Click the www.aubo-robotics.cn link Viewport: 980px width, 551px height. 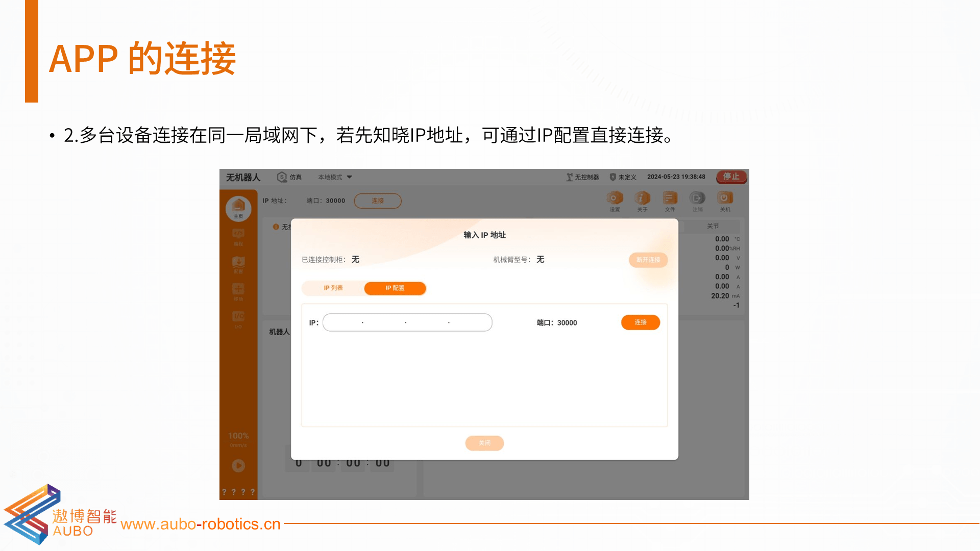point(201,524)
